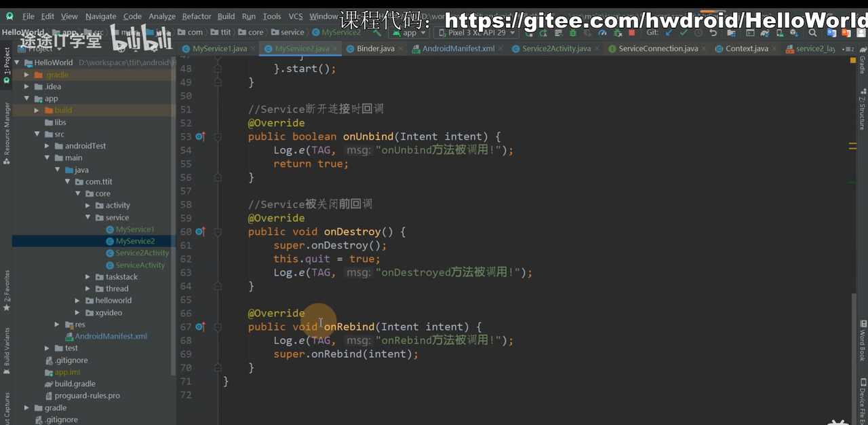Open the Navigate menu
Screen dimensions: 868x425
(x=100, y=16)
